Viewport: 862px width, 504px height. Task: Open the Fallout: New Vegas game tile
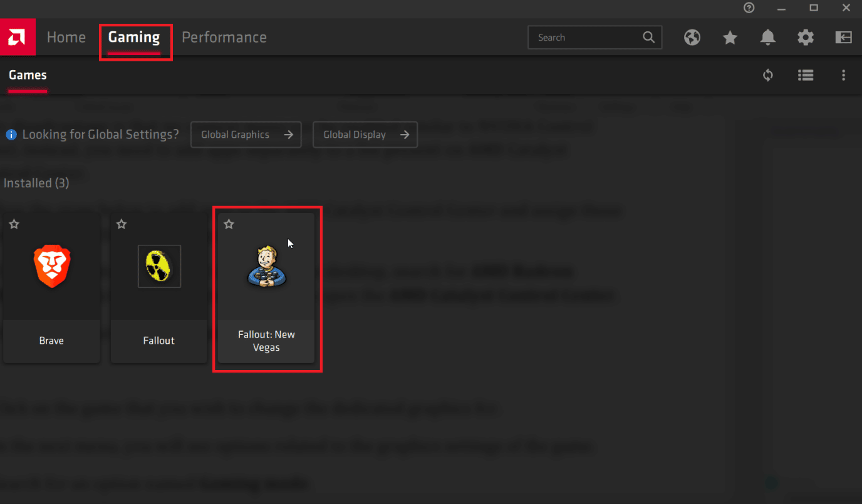coord(266,288)
